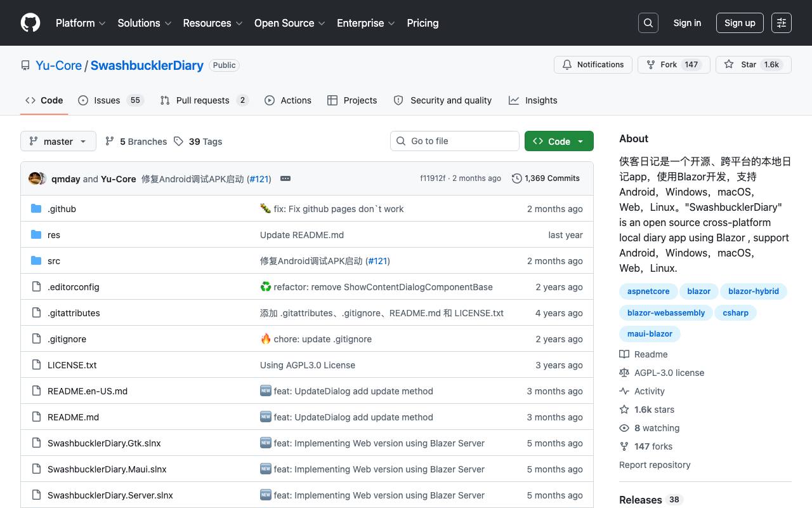This screenshot has height=508, width=812.
Task: Click the eye icon beside 8 watching
Action: tap(624, 428)
